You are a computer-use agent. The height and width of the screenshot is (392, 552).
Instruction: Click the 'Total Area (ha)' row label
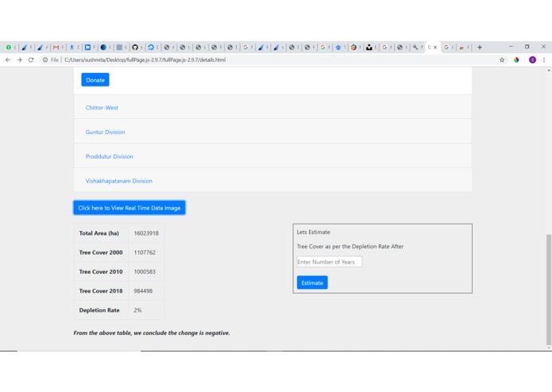pyautogui.click(x=99, y=233)
